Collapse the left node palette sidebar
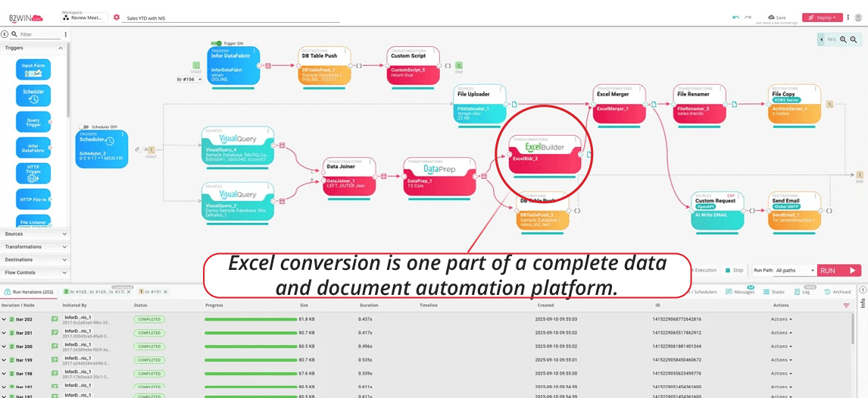This screenshot has width=868, height=398. click(5, 34)
